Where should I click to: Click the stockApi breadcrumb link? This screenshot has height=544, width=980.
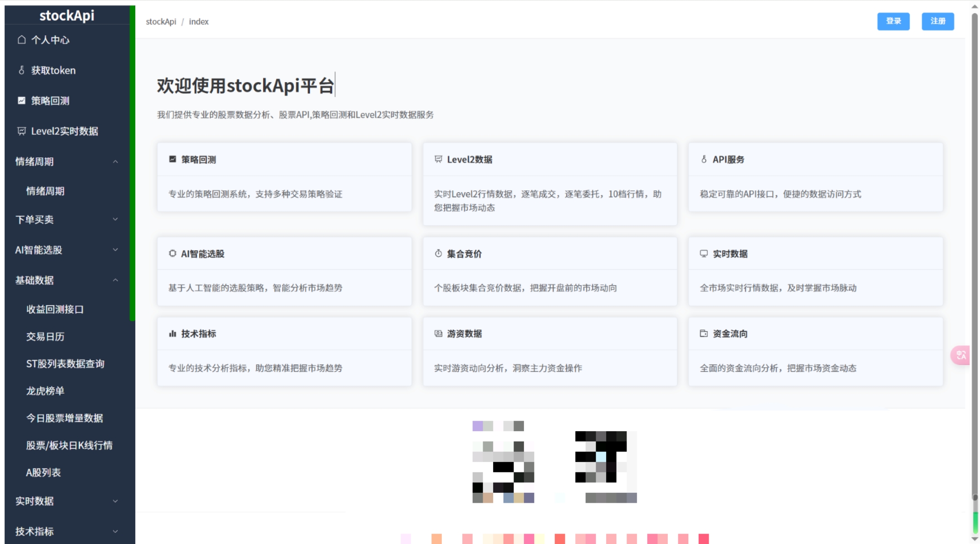point(161,22)
